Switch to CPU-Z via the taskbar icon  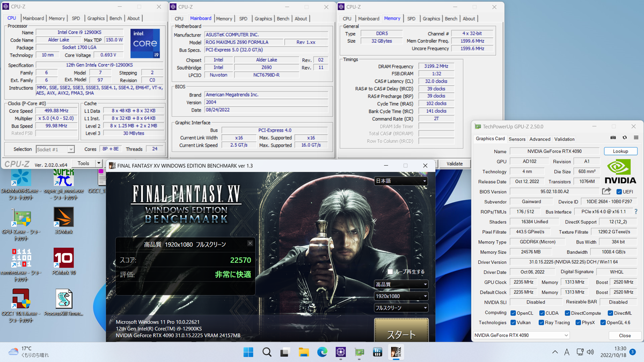click(340, 352)
